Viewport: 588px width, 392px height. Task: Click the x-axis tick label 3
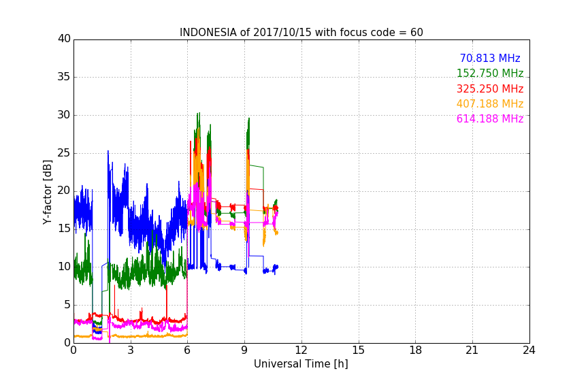pos(131,350)
